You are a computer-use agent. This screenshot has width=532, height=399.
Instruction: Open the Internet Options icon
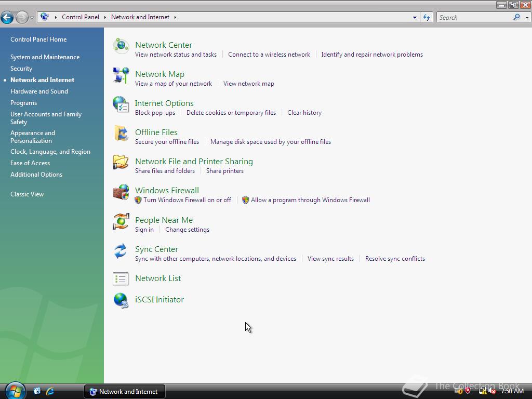[x=121, y=104]
